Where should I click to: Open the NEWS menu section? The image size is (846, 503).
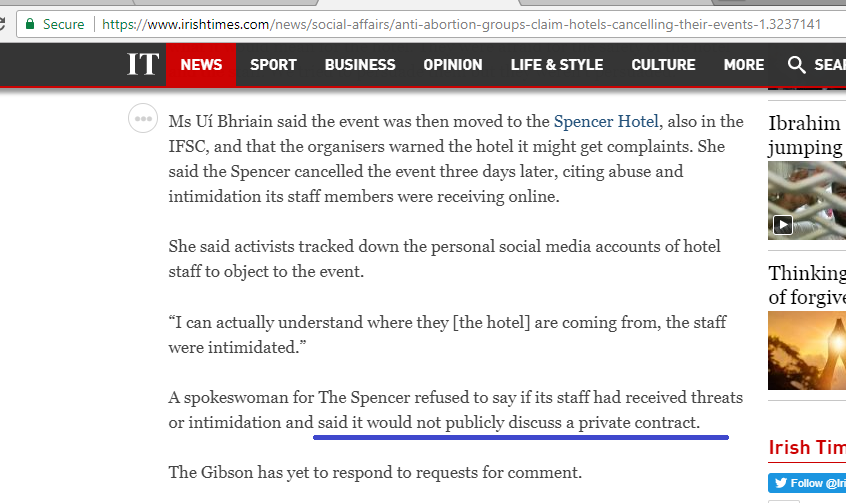click(x=201, y=65)
